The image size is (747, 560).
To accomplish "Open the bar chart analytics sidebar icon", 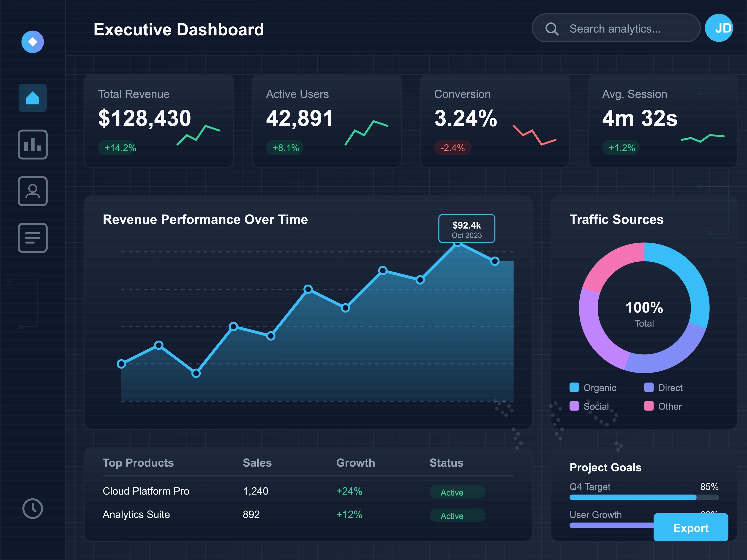I will (33, 144).
